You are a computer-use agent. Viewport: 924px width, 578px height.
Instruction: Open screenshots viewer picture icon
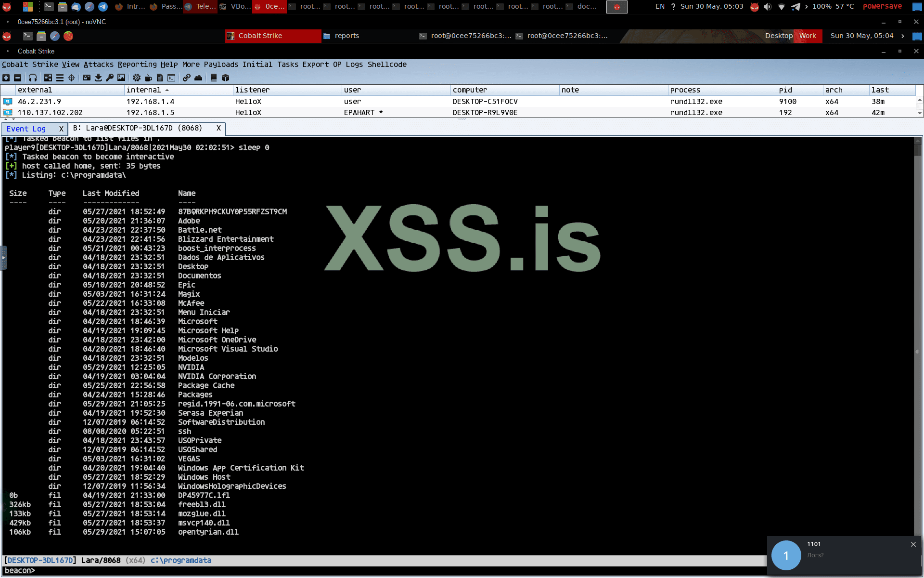coord(121,78)
